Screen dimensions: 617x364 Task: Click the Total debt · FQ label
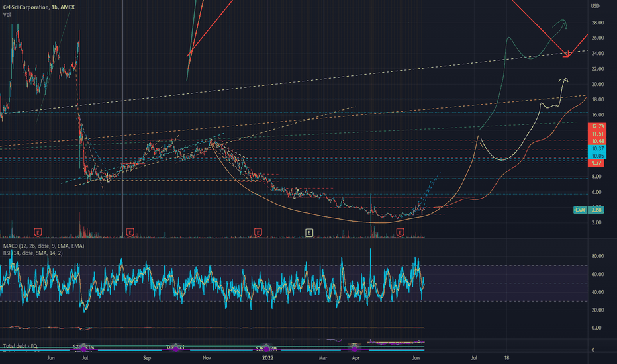[x=20, y=346]
